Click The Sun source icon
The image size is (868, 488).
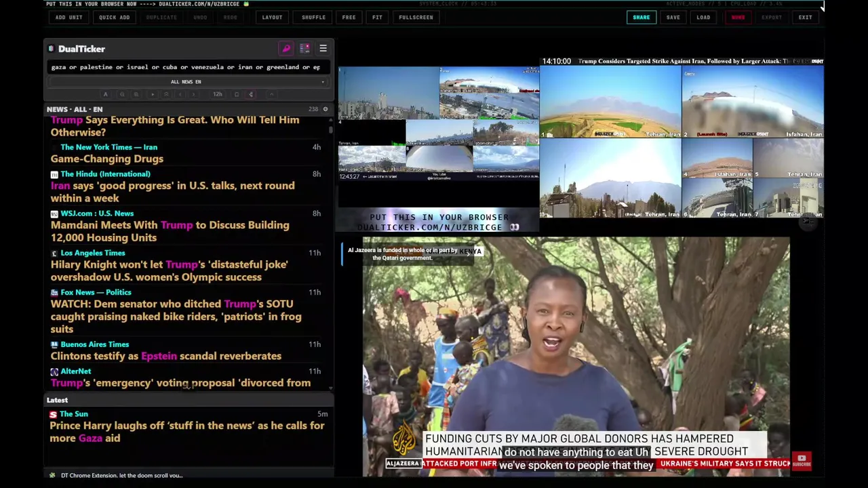(x=54, y=414)
